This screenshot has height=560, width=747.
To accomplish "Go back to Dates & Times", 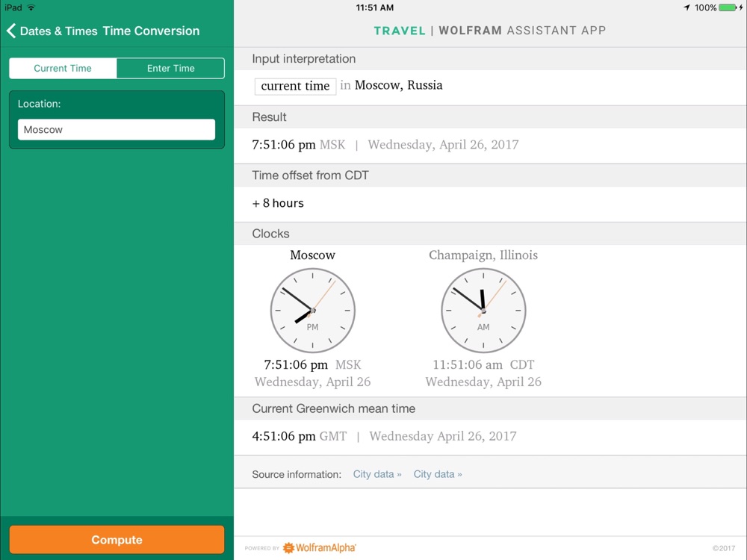I will point(58,31).
